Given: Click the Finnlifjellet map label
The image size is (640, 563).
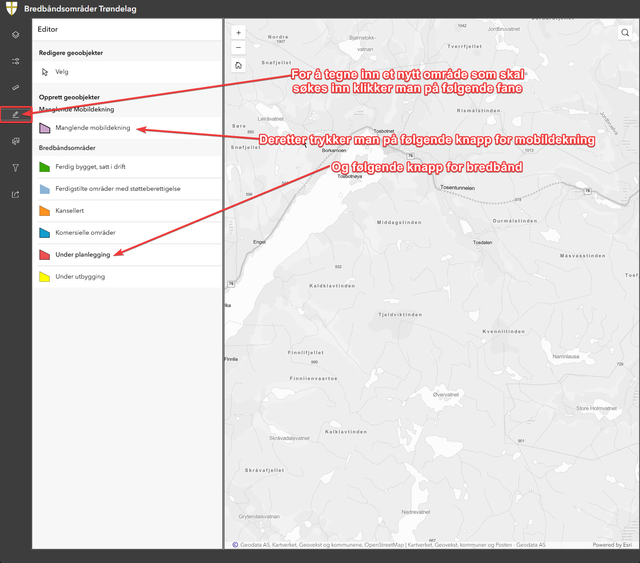Looking at the screenshot, I should coord(306,353).
